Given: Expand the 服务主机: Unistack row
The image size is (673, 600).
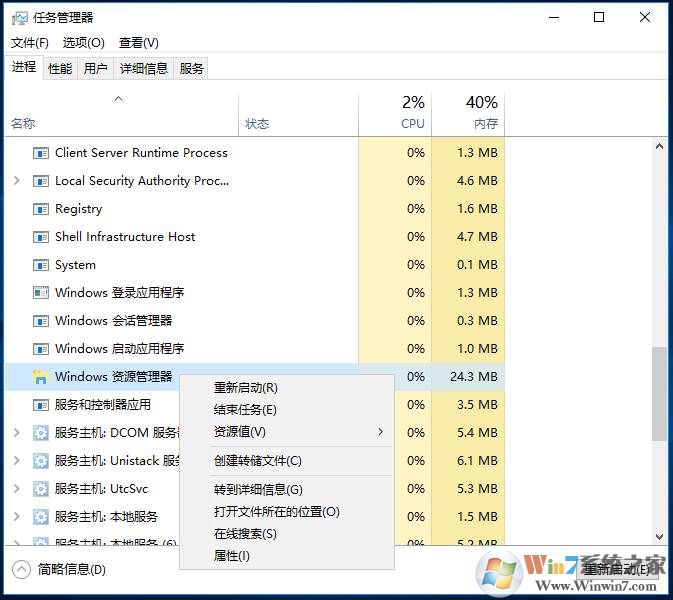Looking at the screenshot, I should [17, 461].
